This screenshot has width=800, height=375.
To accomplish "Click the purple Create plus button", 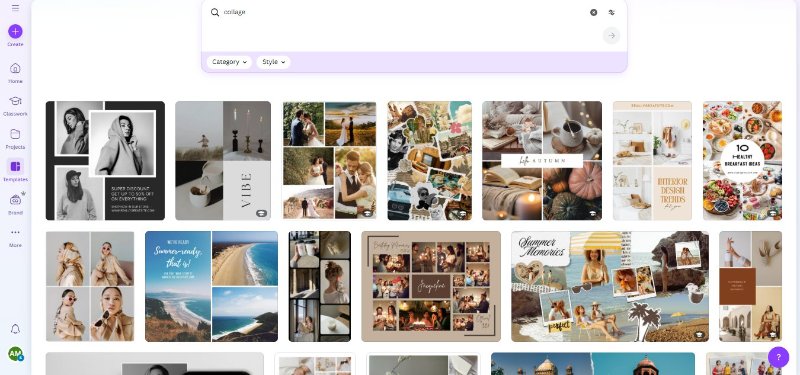I will coord(15,32).
